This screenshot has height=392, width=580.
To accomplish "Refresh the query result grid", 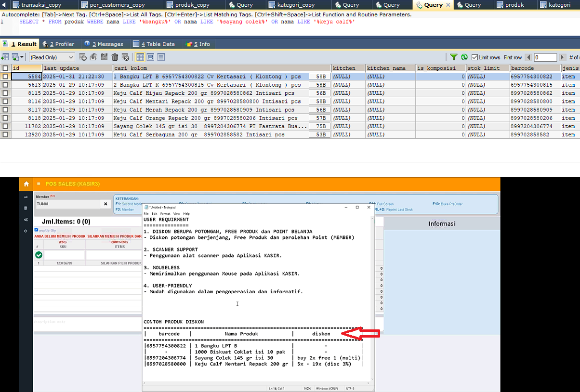I will tap(464, 57).
